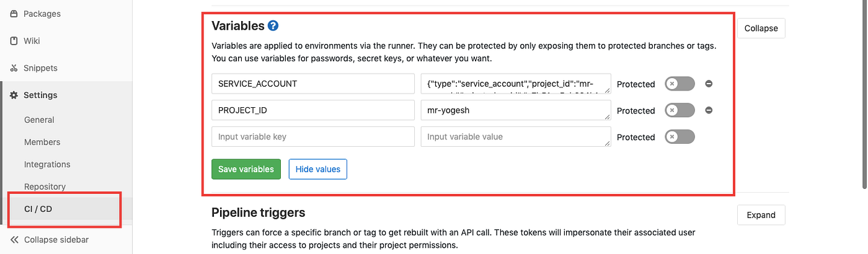This screenshot has width=868, height=254.
Task: Go to Repository settings
Action: tap(45, 186)
